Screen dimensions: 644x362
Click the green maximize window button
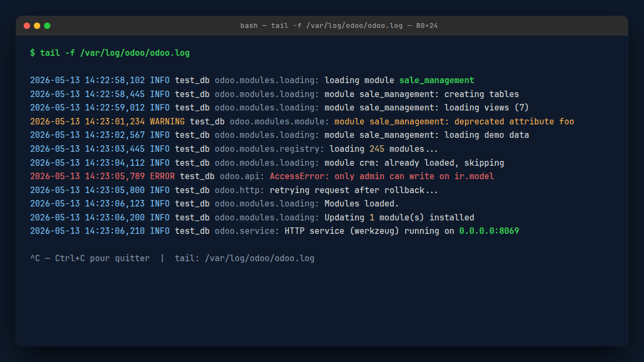[47, 26]
